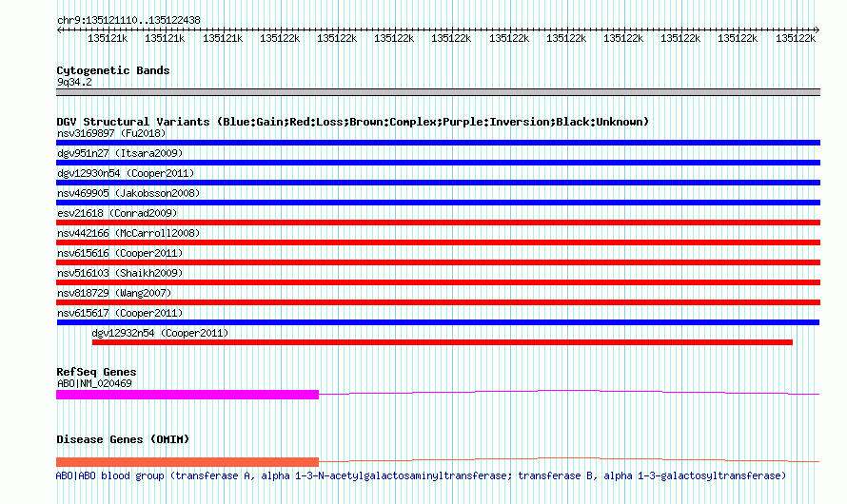Select the orange OMIM ABO exon block
This screenshot has width=847, height=504.
pos(187,462)
